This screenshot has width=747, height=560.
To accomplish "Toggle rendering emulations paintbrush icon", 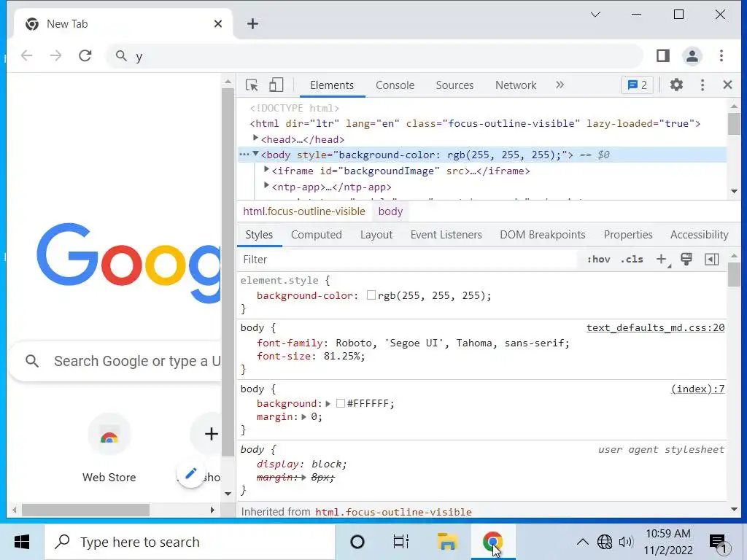I will point(686,259).
